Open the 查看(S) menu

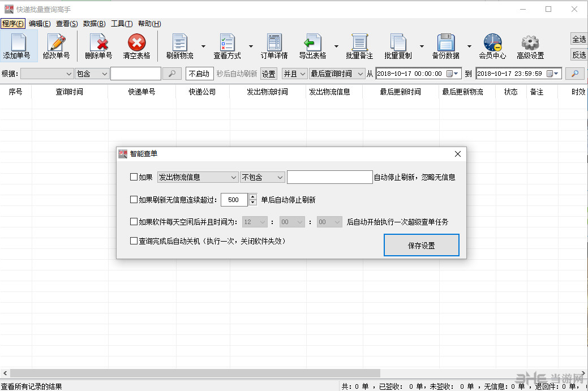coord(67,24)
